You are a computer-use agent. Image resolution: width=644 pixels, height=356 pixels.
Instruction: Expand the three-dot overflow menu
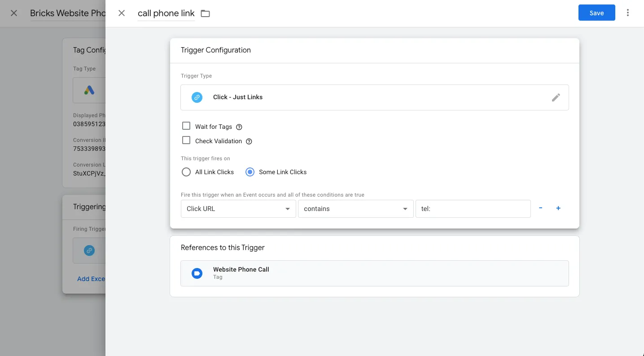(x=628, y=13)
